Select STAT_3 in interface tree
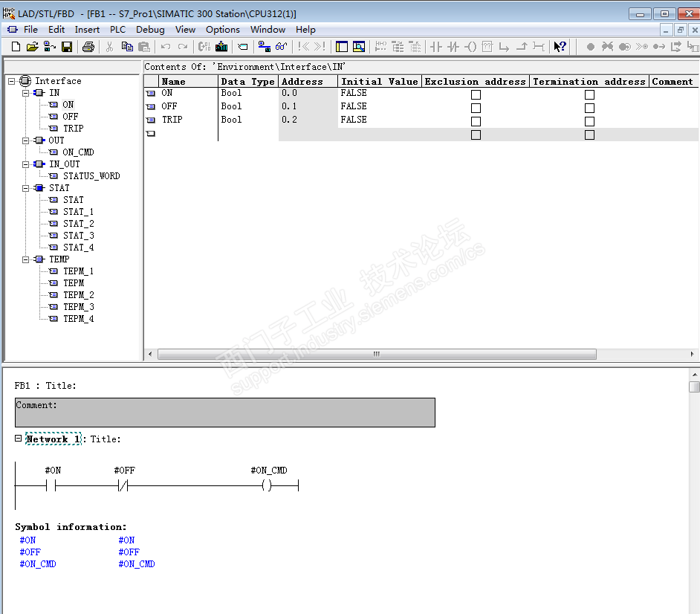The image size is (700, 614). 79,236
